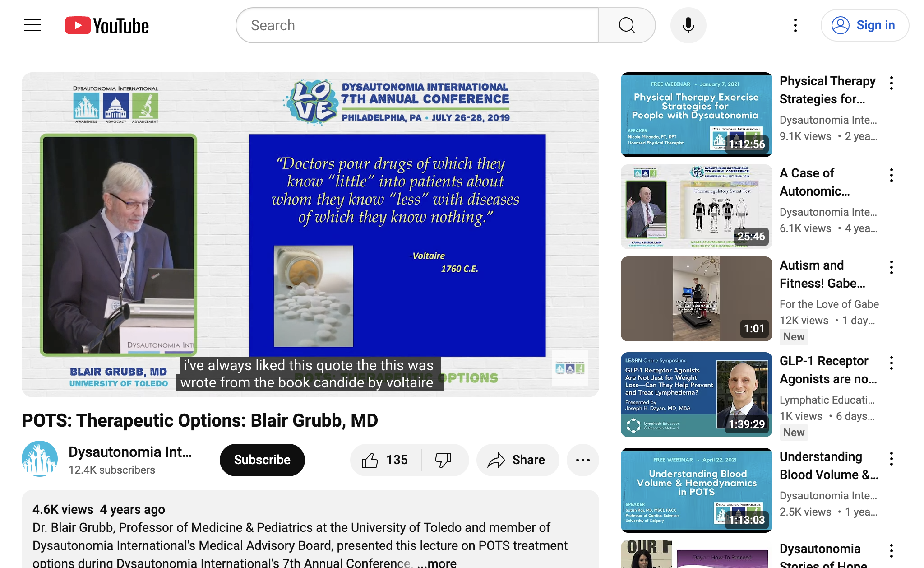
Task: Click GLP-1 Receptor Agonists title
Action: click(x=828, y=370)
